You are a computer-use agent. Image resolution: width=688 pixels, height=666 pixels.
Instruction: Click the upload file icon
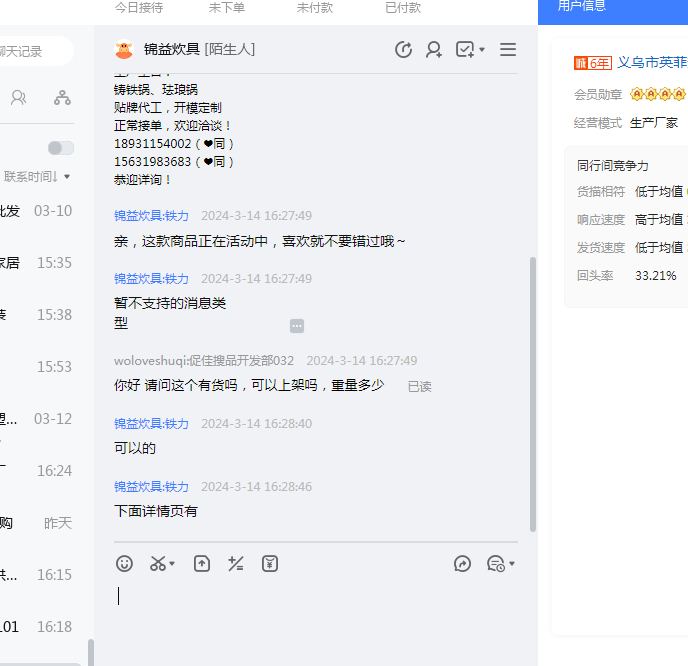[202, 564]
